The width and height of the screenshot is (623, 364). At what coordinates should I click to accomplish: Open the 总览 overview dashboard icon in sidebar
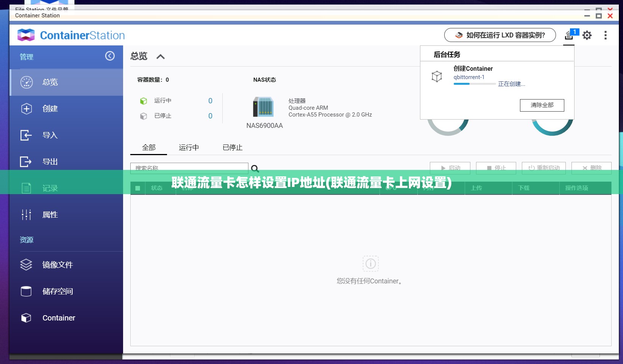pyautogui.click(x=27, y=82)
